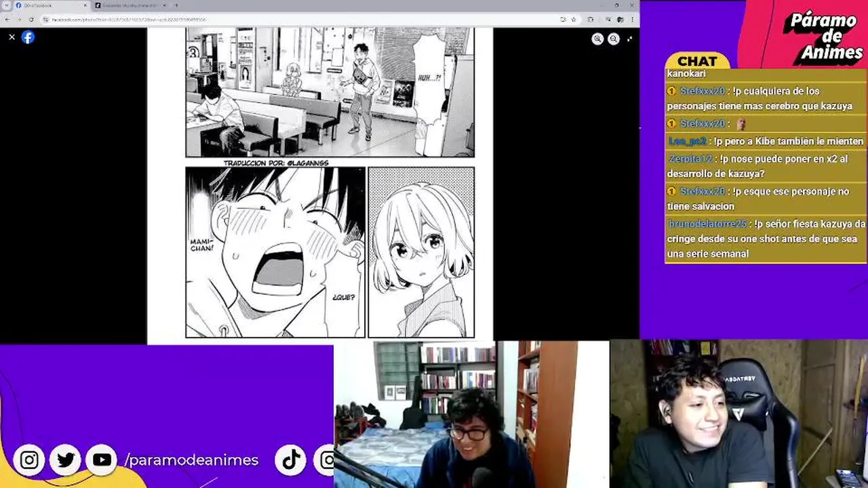Close the second browser tab

tap(165, 5)
